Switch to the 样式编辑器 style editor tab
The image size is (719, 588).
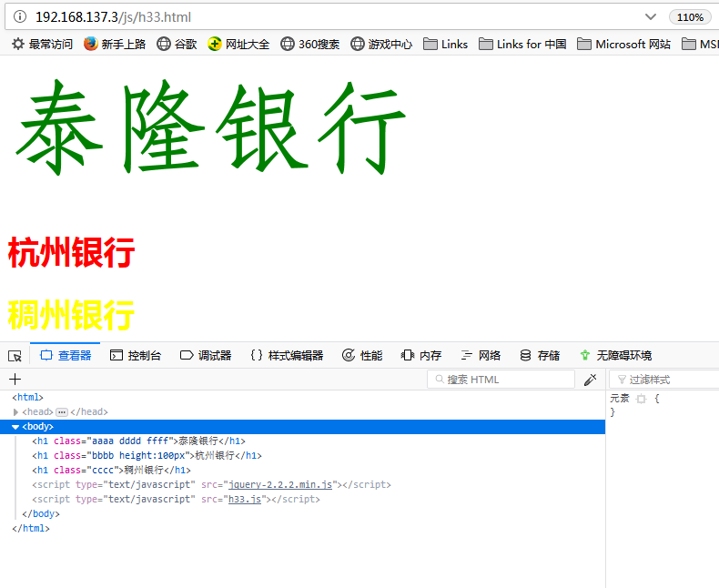coord(287,356)
